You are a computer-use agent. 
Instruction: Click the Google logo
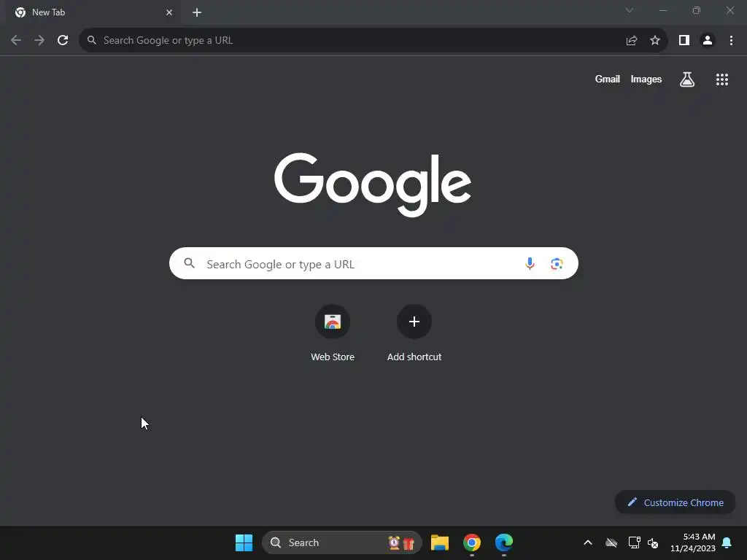pyautogui.click(x=373, y=184)
